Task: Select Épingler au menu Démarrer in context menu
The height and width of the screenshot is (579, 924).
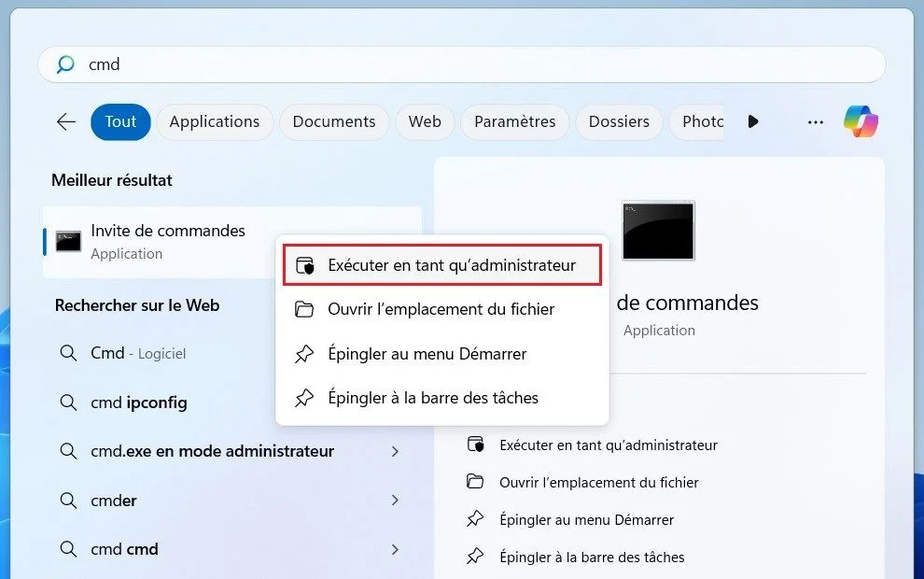Action: click(427, 354)
